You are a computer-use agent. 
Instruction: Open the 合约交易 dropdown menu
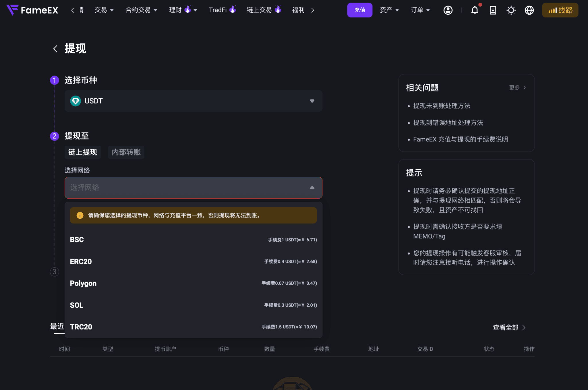point(141,10)
